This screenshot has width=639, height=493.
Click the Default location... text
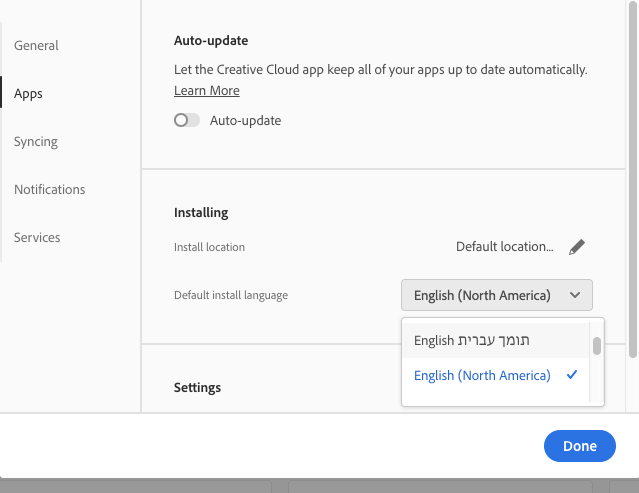(504, 247)
